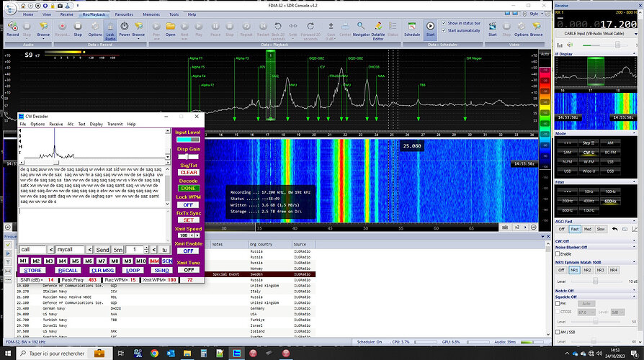
Task: Open Video Options gear
Action: (x=522, y=27)
